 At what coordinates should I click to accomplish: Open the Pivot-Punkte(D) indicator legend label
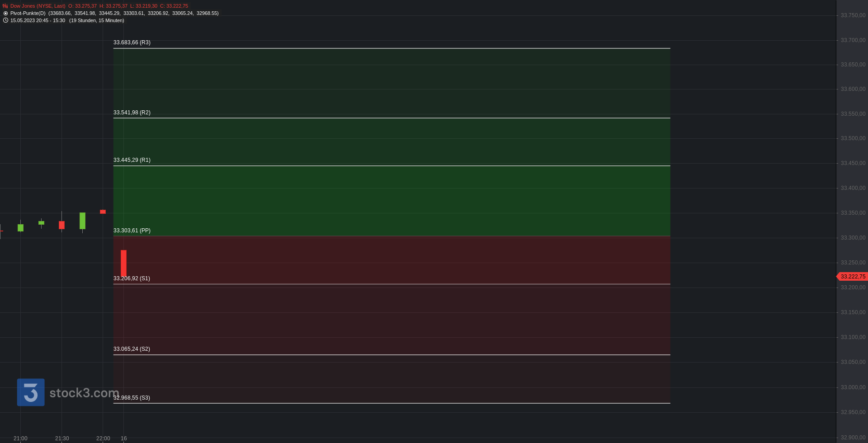coord(28,14)
